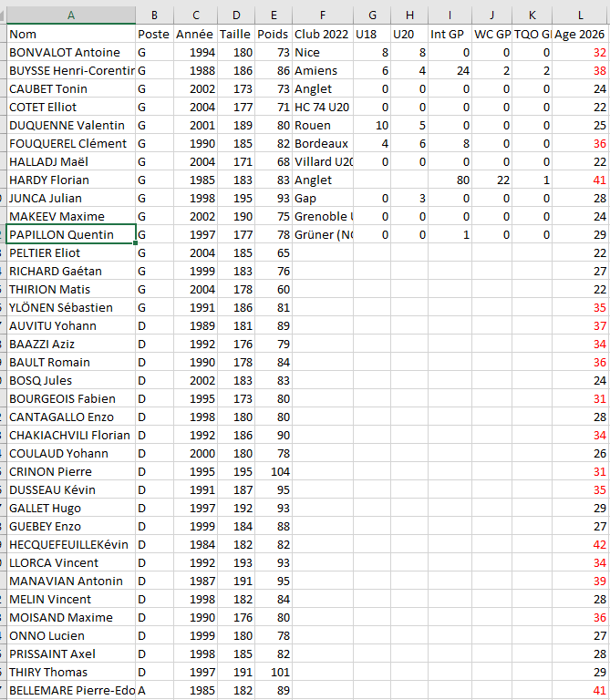
Task: Click the 'Club 2022' header cell
Action: coord(323,34)
